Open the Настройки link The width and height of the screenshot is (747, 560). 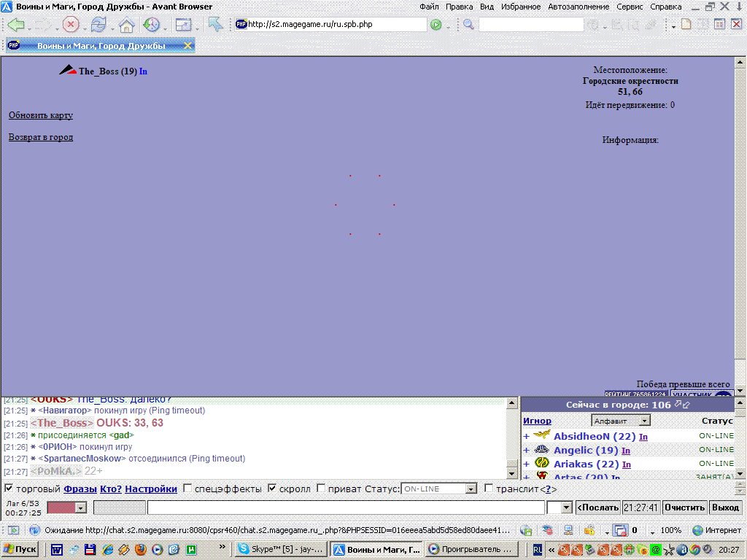tap(151, 489)
